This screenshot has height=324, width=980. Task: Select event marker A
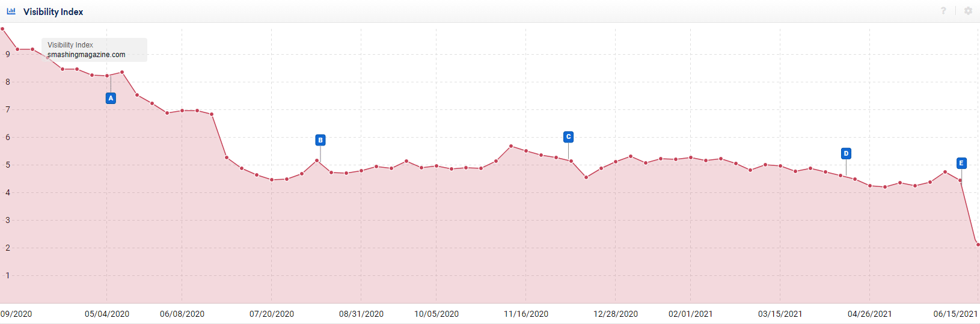pyautogui.click(x=111, y=98)
